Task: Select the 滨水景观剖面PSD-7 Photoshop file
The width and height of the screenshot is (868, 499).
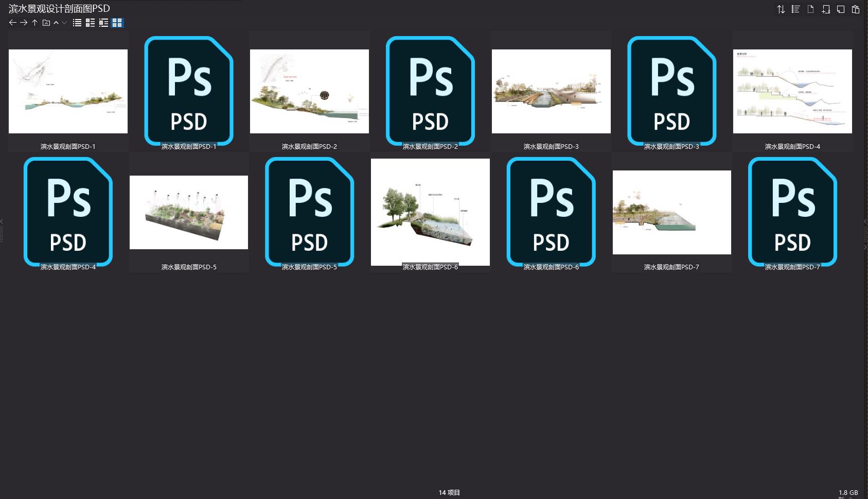Action: pos(792,212)
